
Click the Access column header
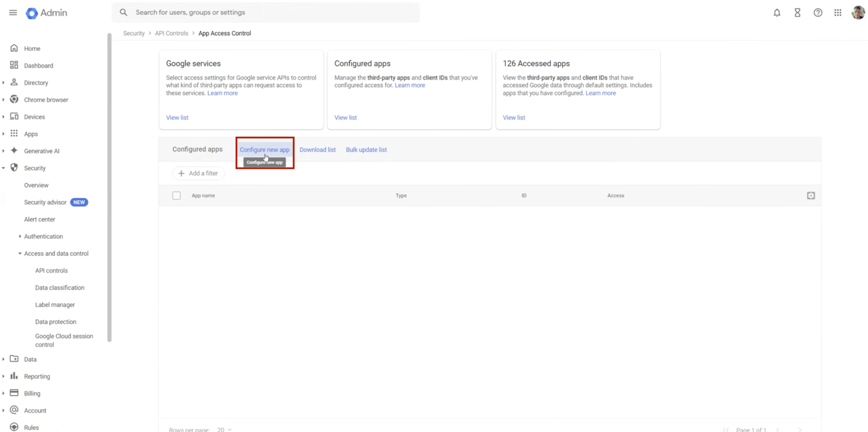(x=616, y=196)
